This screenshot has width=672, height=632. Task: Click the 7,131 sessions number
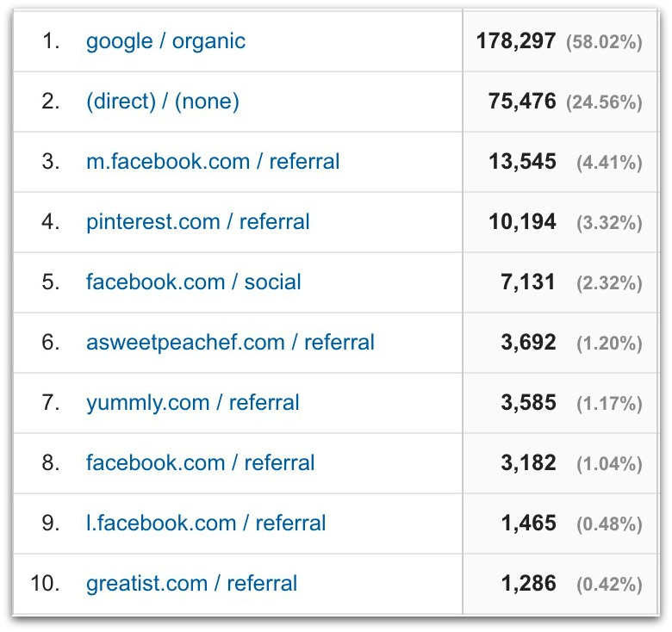(527, 282)
